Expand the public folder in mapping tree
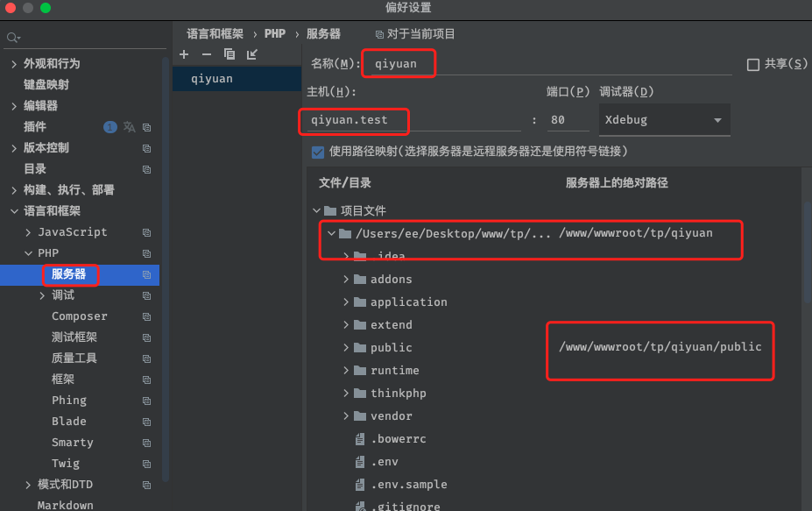 pyautogui.click(x=345, y=348)
